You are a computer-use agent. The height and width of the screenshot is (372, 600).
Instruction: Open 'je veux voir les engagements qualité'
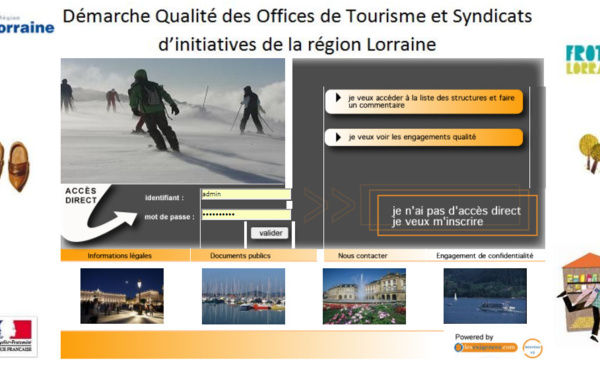[424, 137]
